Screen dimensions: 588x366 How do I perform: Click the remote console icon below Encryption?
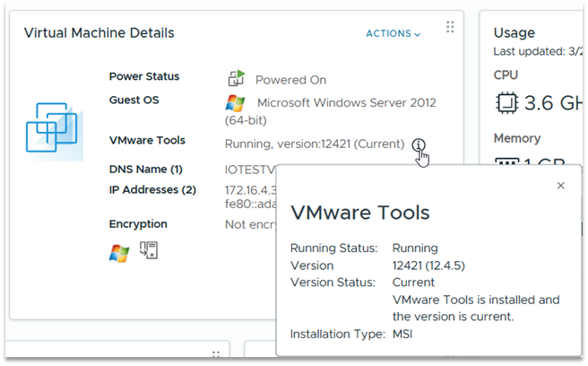point(149,250)
